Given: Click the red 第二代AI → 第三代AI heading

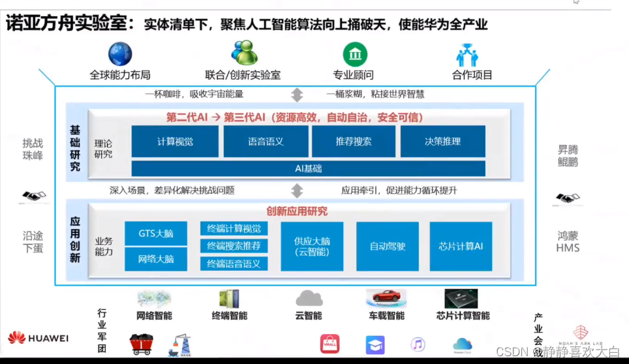Looking at the screenshot, I should pyautogui.click(x=294, y=117).
